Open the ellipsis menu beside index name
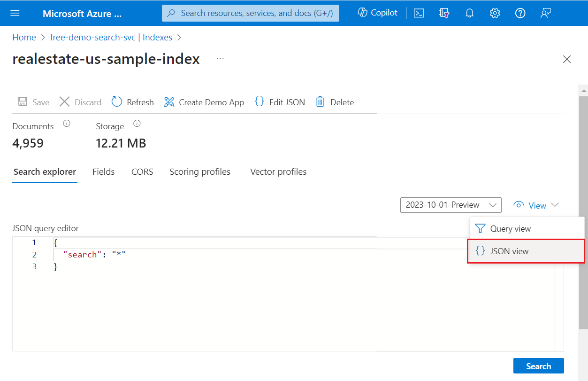 tap(220, 59)
